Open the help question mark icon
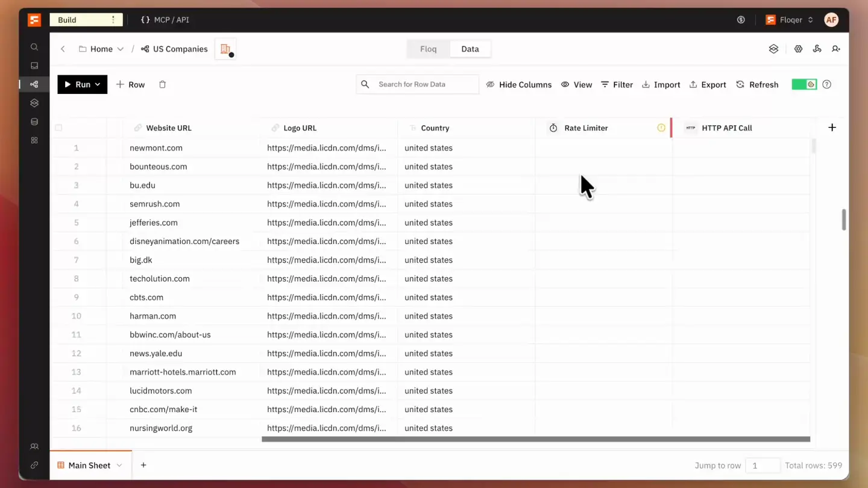This screenshot has width=868, height=488. [827, 84]
